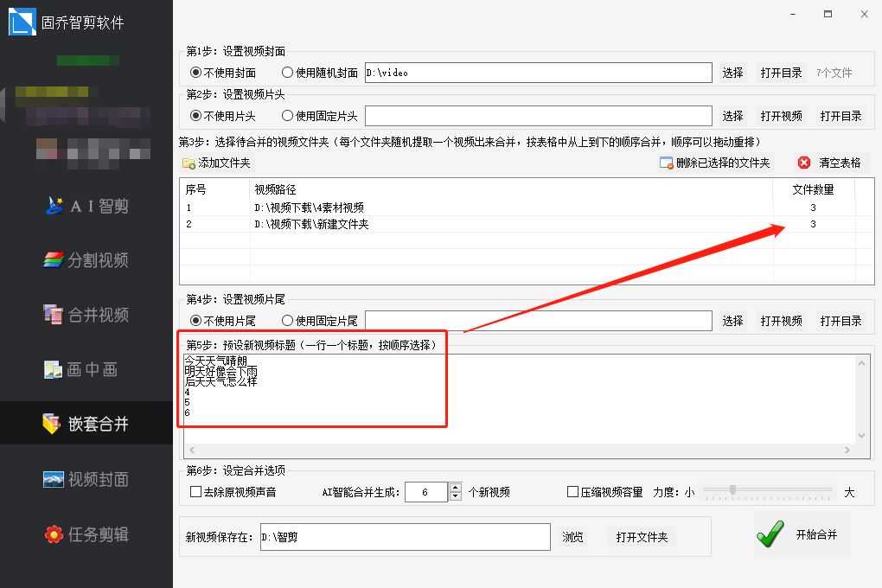The image size is (882, 588).
Task: Click the app logo icon next to 固乔智剪软件
Action: pos(22,22)
